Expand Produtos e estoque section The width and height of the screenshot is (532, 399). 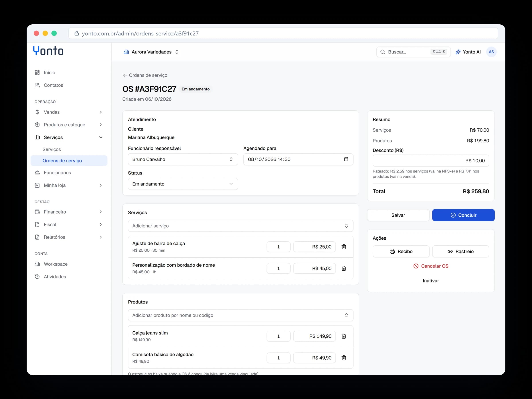pyautogui.click(x=69, y=125)
